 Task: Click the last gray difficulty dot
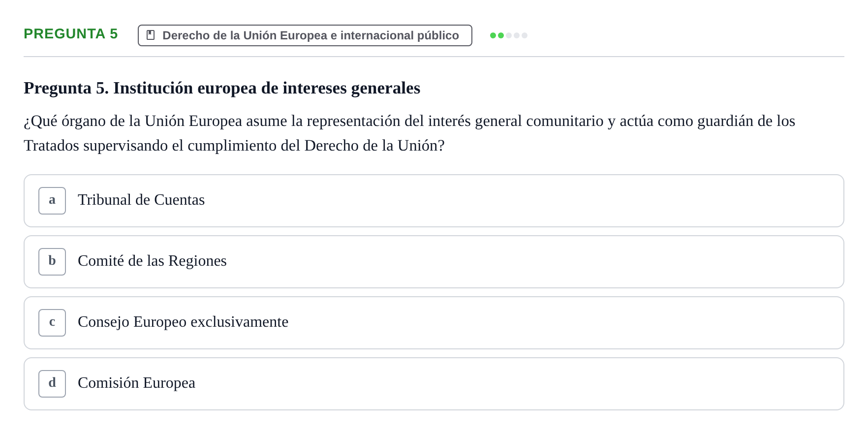point(525,35)
